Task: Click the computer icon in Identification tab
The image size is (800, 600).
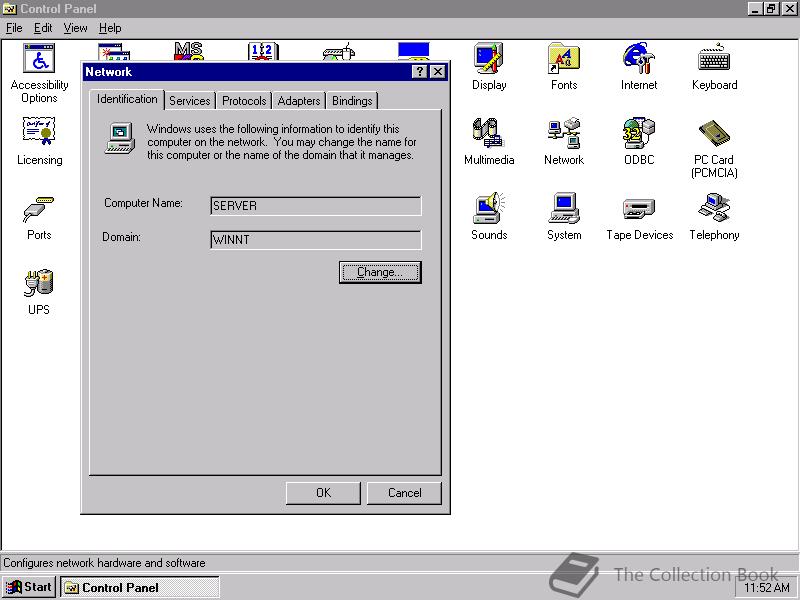Action: pyautogui.click(x=120, y=138)
